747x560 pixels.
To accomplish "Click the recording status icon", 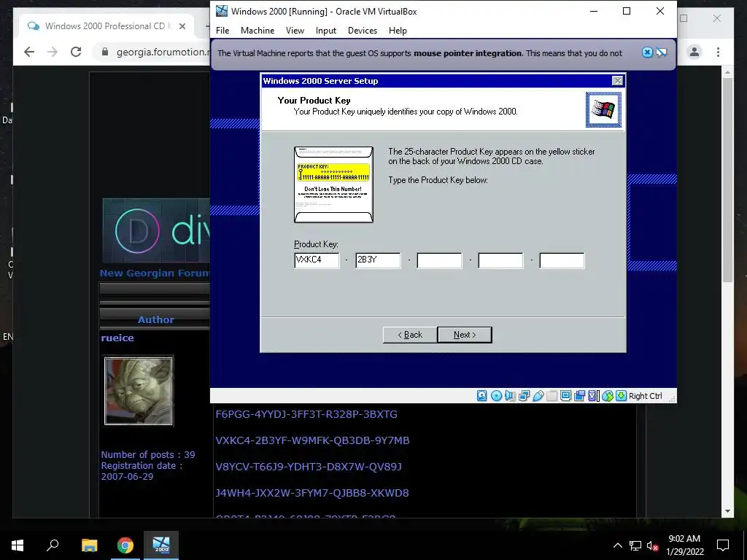I will point(580,396).
